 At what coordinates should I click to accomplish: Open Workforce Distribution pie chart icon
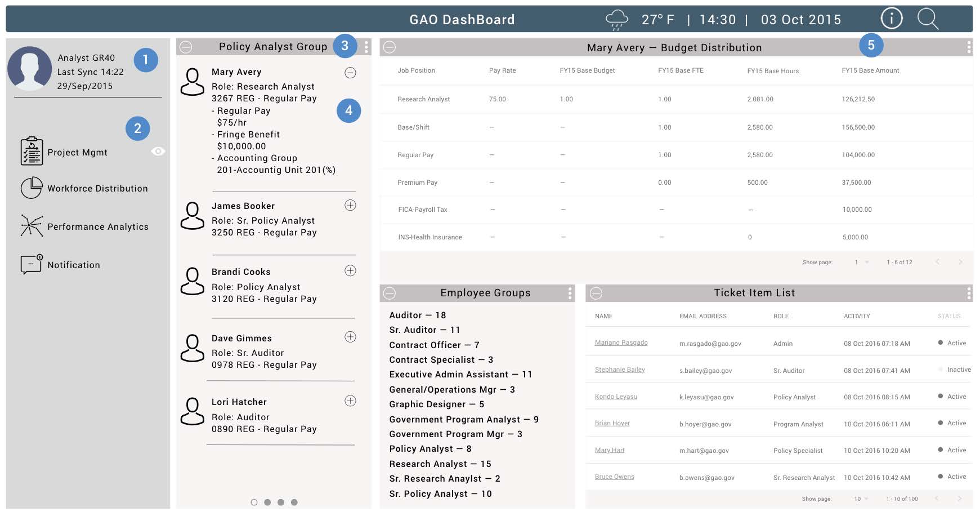click(x=32, y=188)
